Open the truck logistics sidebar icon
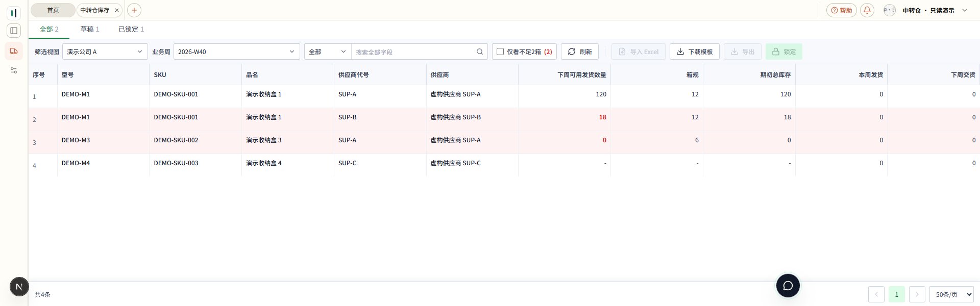The height and width of the screenshot is (306, 980). (x=14, y=51)
